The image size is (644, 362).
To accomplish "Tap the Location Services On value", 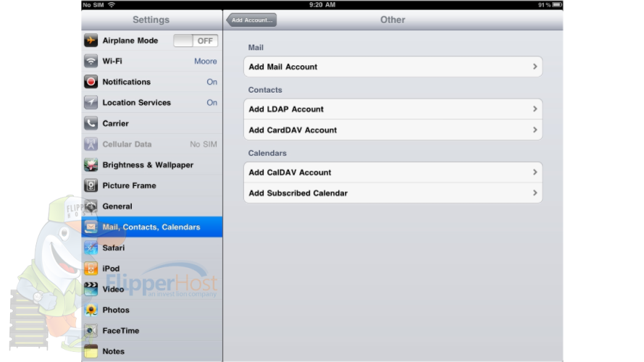I will (212, 103).
